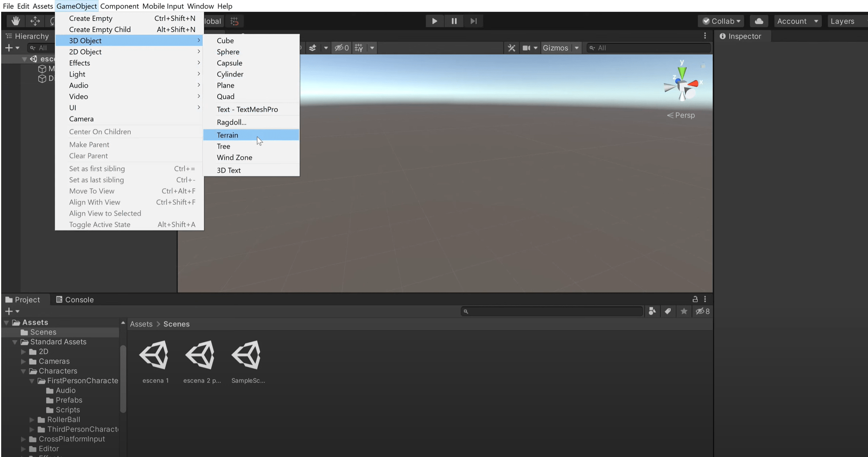Select the Prefabs folder
Image resolution: width=868 pixels, height=457 pixels.
click(x=64, y=400)
